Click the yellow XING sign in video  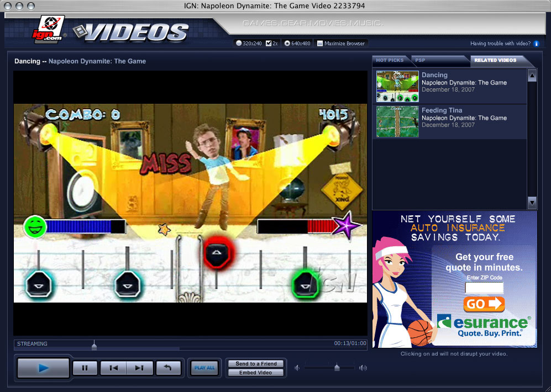click(342, 191)
